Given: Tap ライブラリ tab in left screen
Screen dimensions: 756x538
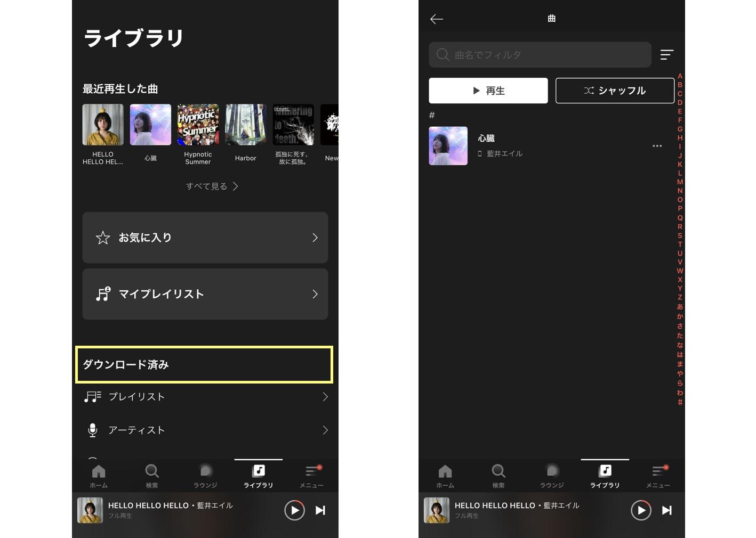Looking at the screenshot, I should (x=259, y=476).
